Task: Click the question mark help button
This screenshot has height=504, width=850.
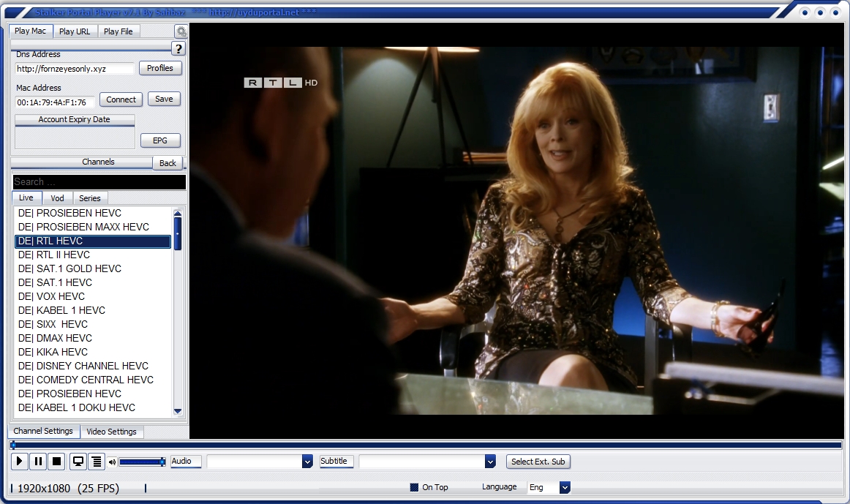Action: click(x=178, y=49)
